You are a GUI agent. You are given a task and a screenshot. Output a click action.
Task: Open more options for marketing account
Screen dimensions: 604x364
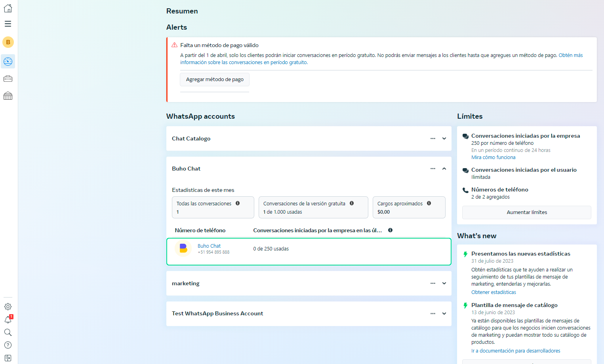433,283
